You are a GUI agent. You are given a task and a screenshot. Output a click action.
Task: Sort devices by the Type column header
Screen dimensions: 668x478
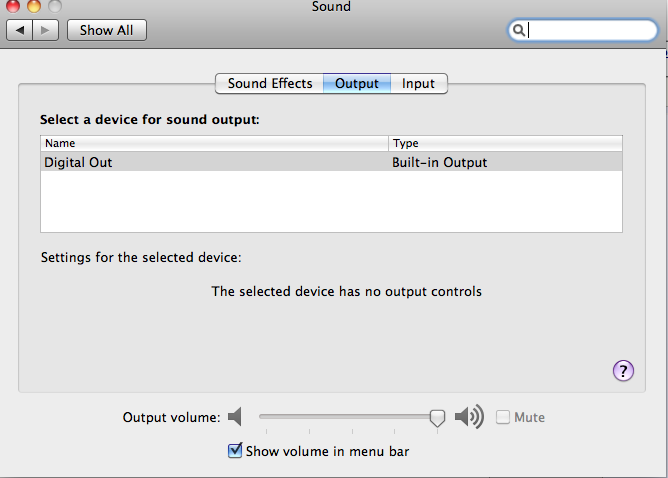coord(505,143)
